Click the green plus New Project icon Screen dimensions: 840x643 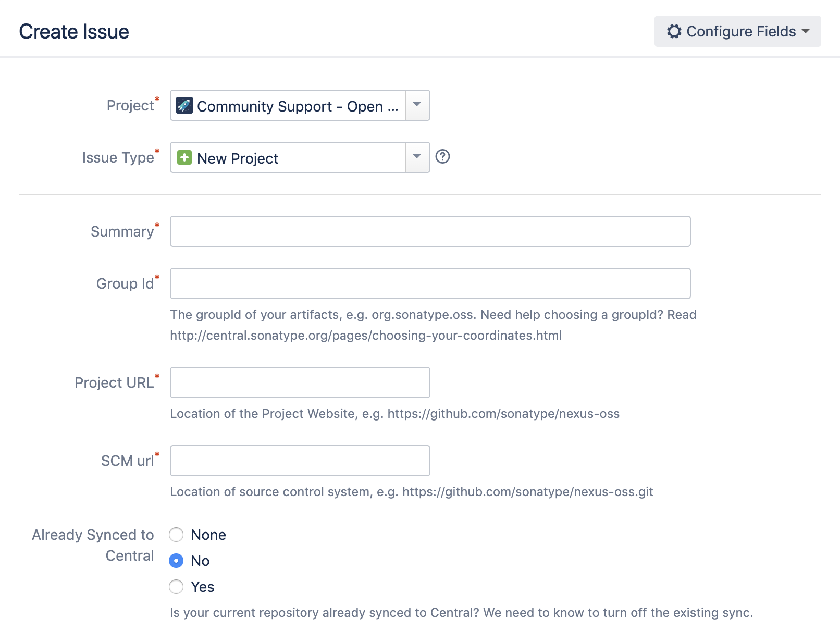184,157
